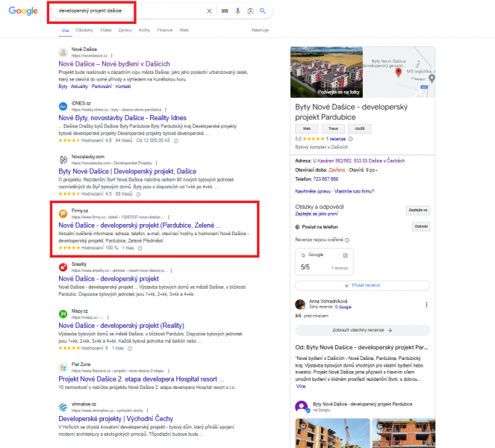
Task: Click the Odeslat button
Action: point(421,226)
